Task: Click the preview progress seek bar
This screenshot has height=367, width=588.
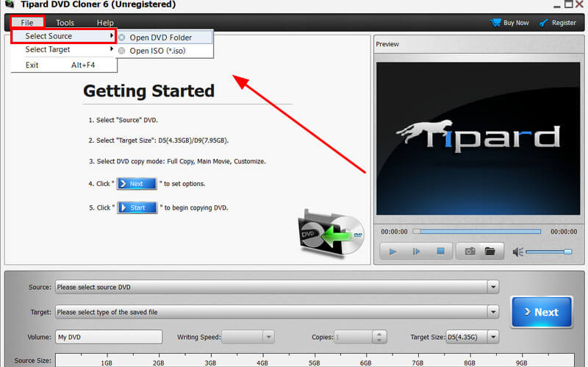Action: tap(476, 232)
